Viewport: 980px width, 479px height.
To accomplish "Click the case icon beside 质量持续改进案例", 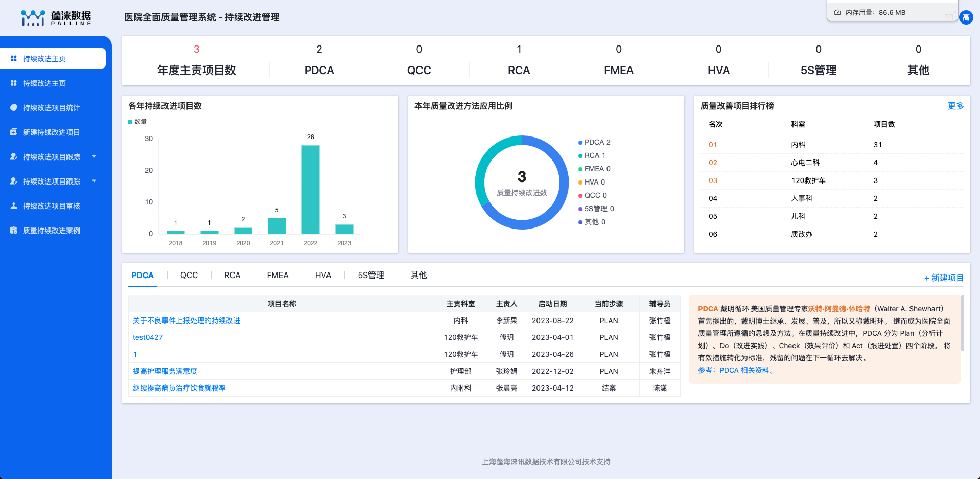I will coord(14,230).
